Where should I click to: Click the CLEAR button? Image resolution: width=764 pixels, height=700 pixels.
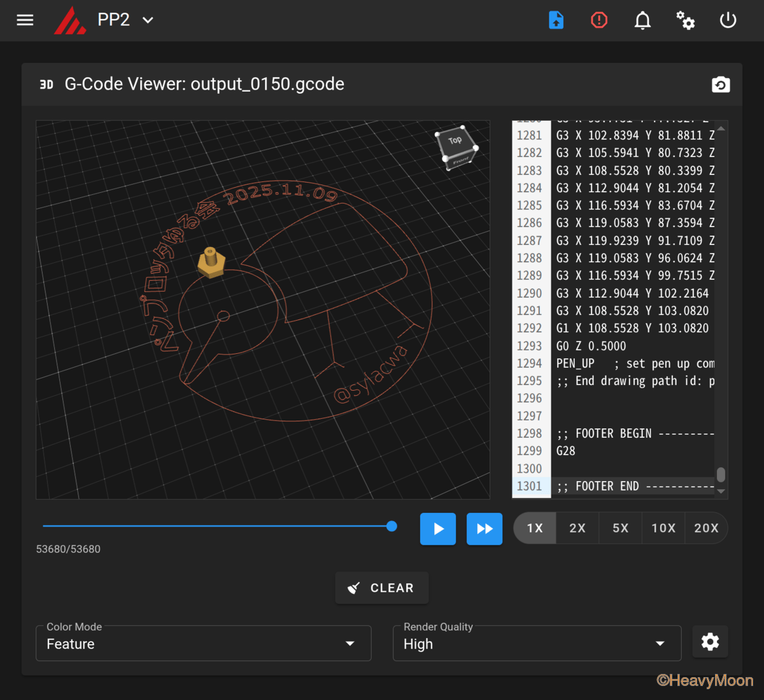[381, 588]
